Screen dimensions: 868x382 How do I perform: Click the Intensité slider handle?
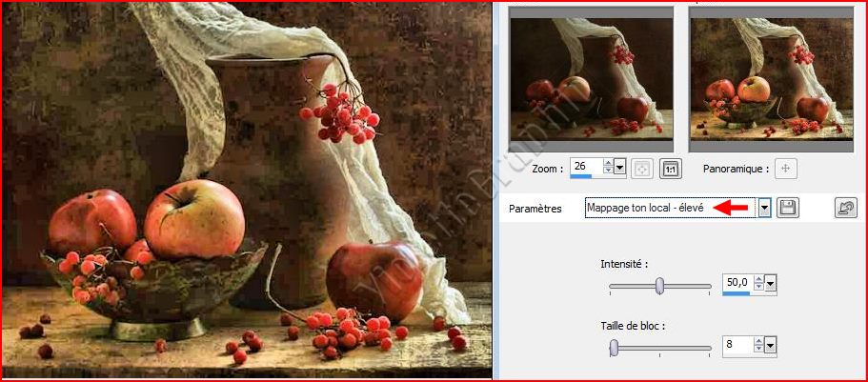[x=659, y=286]
